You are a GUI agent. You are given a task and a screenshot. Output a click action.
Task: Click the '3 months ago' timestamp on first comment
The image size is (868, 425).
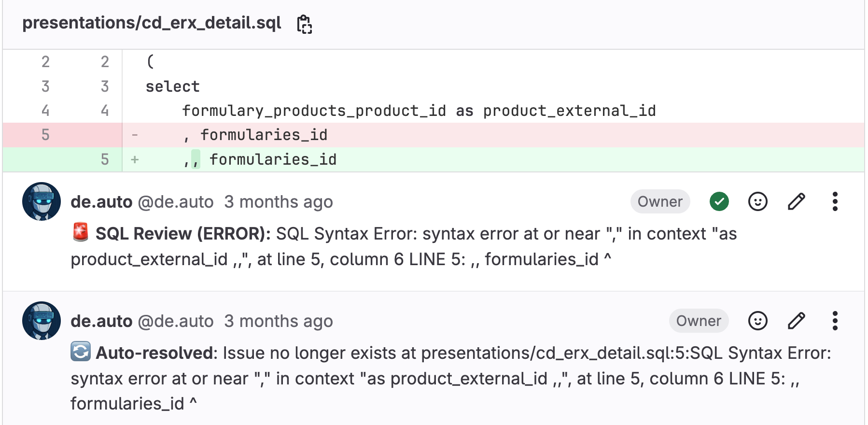[278, 201]
